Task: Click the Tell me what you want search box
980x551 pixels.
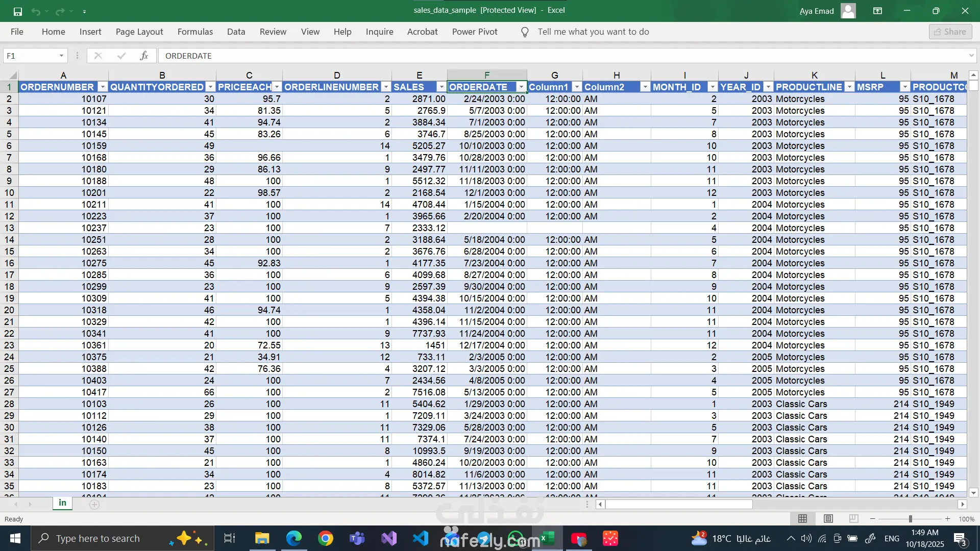Action: click(593, 32)
